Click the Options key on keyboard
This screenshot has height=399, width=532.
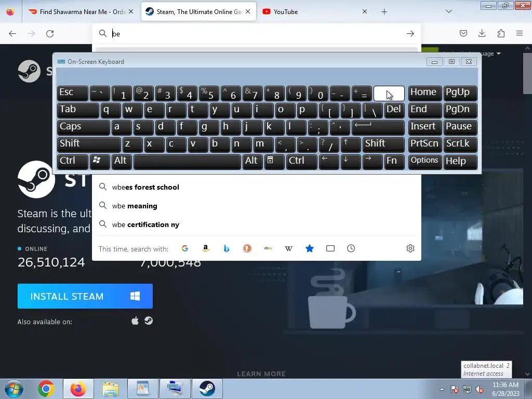point(425,162)
